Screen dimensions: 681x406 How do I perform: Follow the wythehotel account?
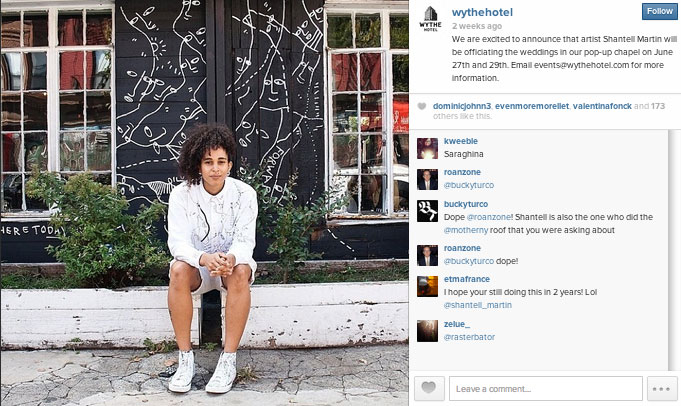point(659,11)
